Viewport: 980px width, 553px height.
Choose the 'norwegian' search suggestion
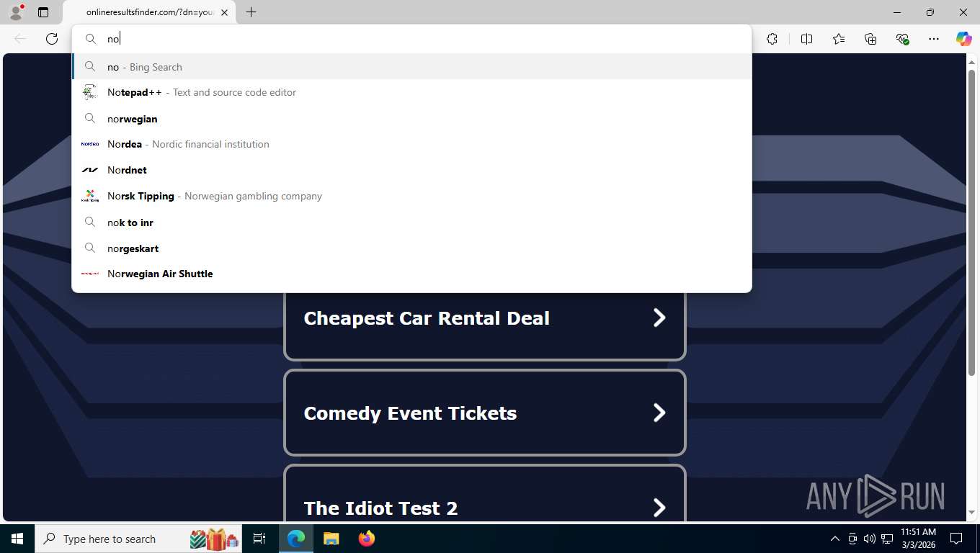[x=411, y=119]
